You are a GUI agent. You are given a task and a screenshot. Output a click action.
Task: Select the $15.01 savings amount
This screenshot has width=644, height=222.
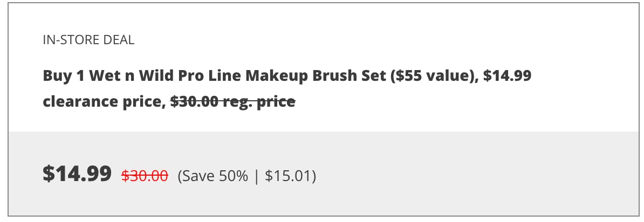click(x=288, y=176)
